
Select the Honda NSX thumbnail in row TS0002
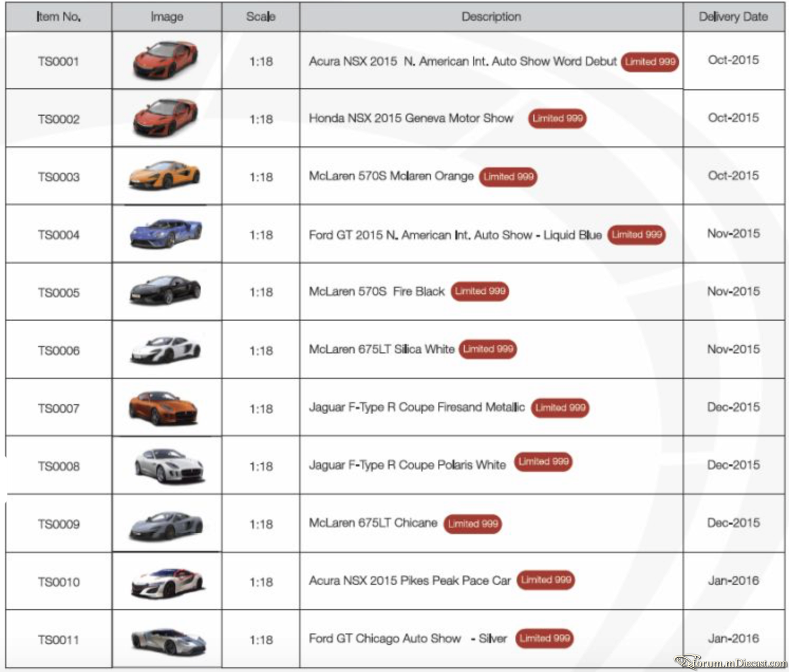coord(166,118)
